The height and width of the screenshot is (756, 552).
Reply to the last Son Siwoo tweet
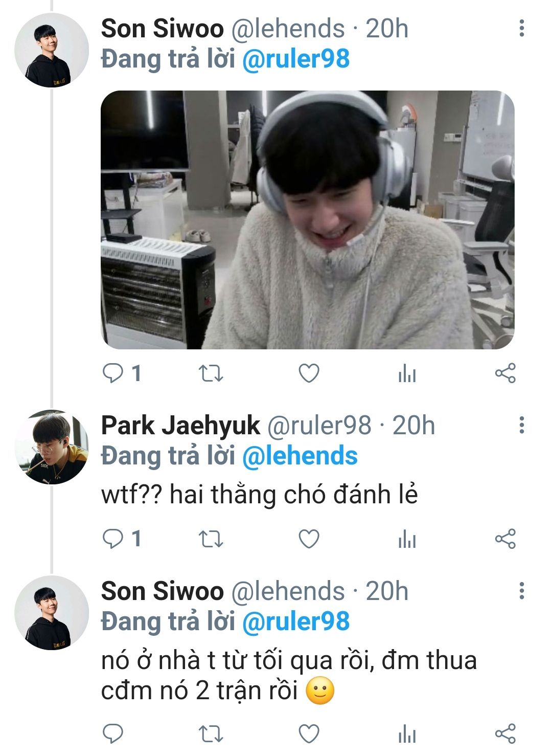point(113,734)
